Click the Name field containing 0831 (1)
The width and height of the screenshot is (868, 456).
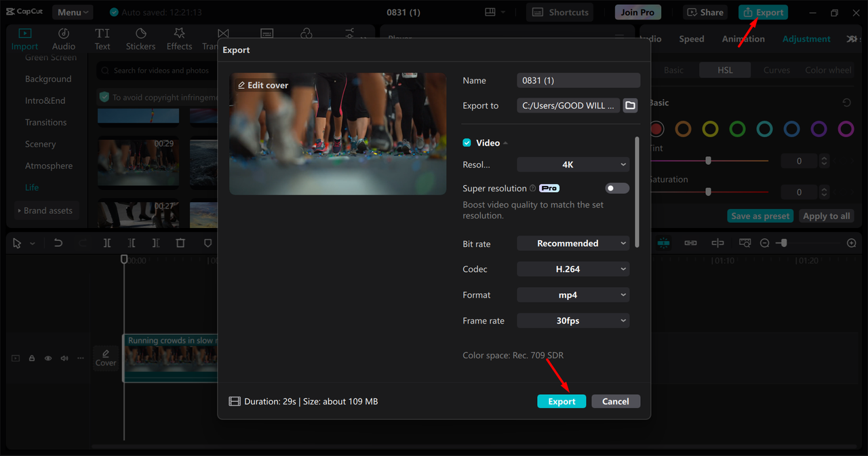pyautogui.click(x=578, y=80)
